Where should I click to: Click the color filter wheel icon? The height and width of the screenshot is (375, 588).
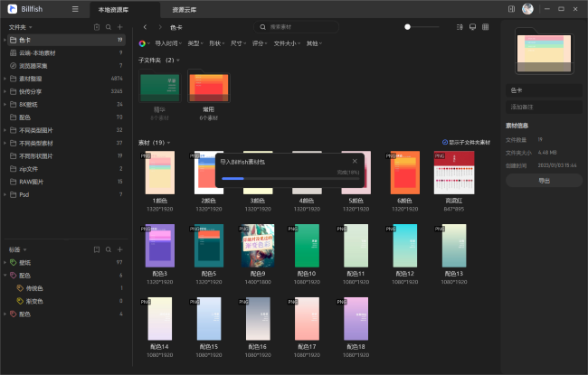(x=143, y=43)
